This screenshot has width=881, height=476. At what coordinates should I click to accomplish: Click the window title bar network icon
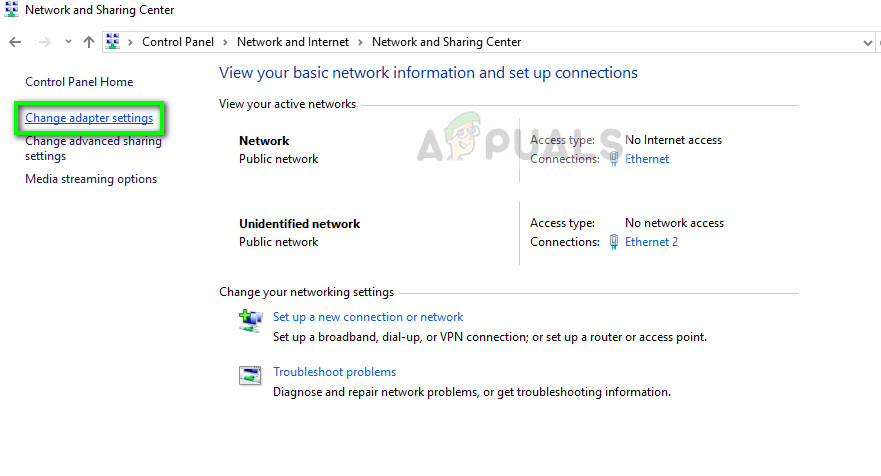pos(11,10)
